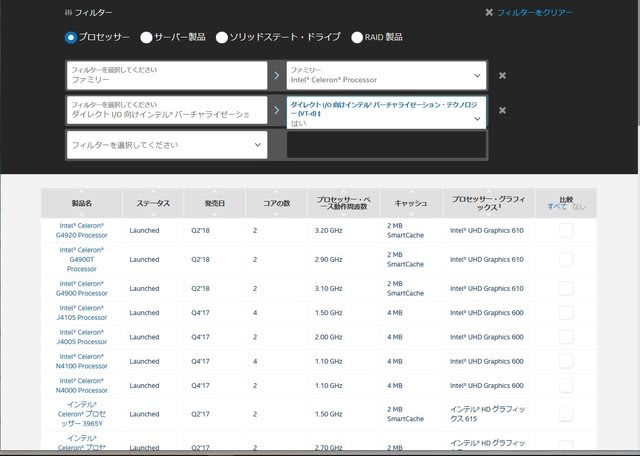Image resolution: width=640 pixels, height=456 pixels.
Task: Open Intel Celeron G4900T Processor link
Action: 82,260
